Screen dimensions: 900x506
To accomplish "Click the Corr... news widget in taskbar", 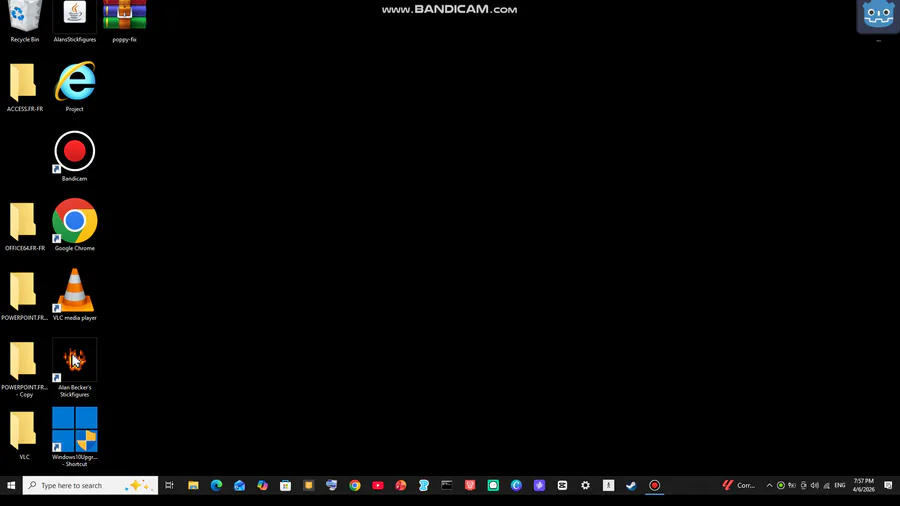I will pos(739,485).
